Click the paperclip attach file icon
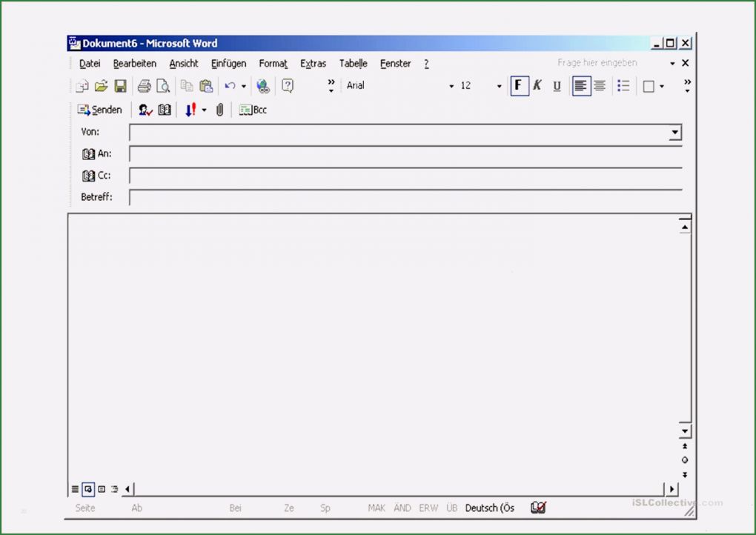Viewport: 756px width, 535px height. coord(219,110)
